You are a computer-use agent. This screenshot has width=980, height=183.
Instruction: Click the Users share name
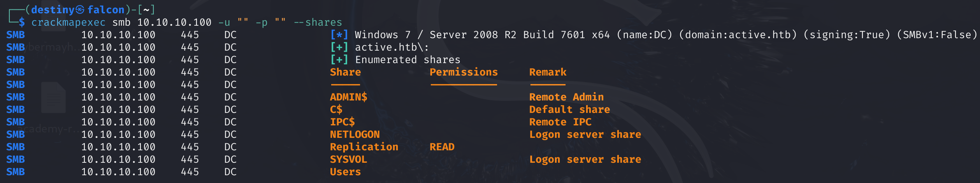pyautogui.click(x=345, y=172)
